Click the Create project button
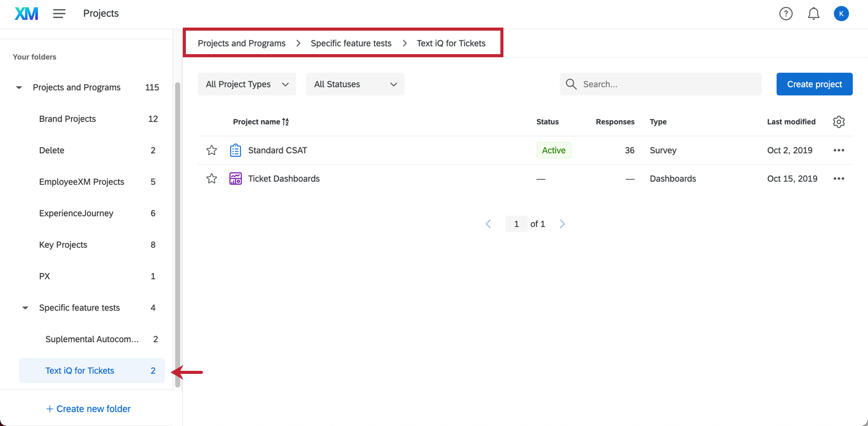The height and width of the screenshot is (426, 868). [814, 84]
